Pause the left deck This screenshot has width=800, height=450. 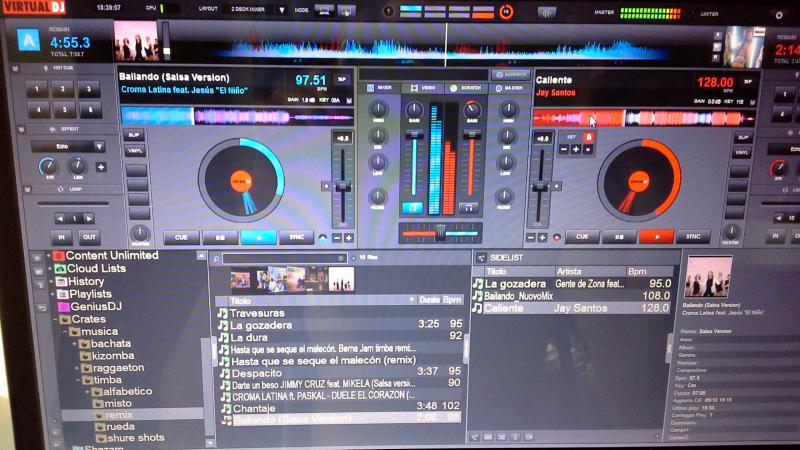[x=220, y=238]
